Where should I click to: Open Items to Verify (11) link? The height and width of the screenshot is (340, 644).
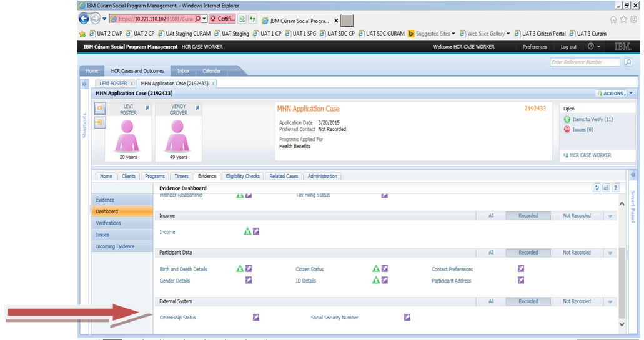[x=592, y=119]
